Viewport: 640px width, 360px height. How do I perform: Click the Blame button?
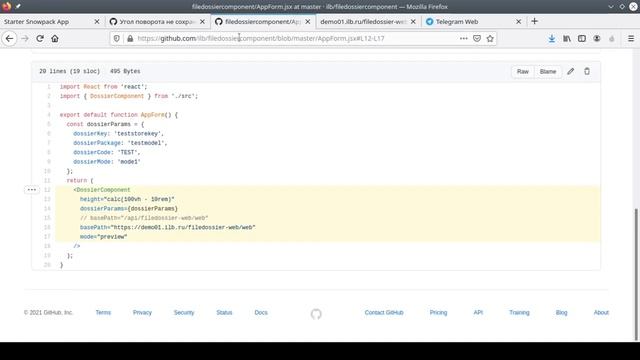click(548, 71)
